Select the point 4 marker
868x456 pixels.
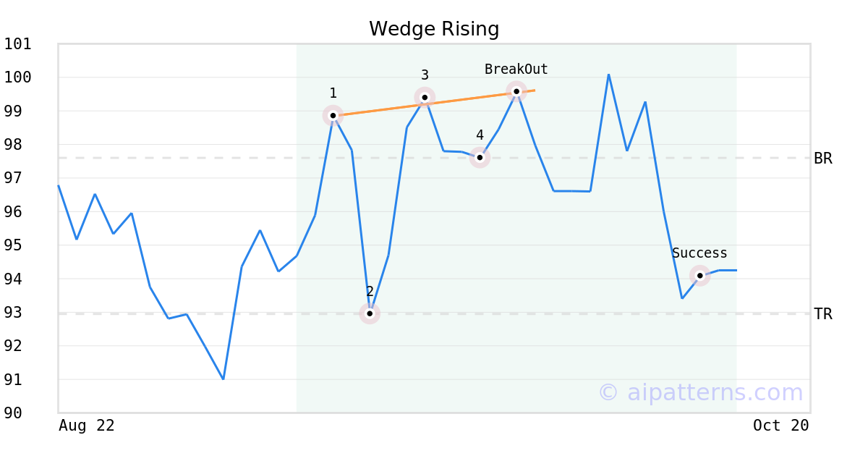tap(480, 157)
